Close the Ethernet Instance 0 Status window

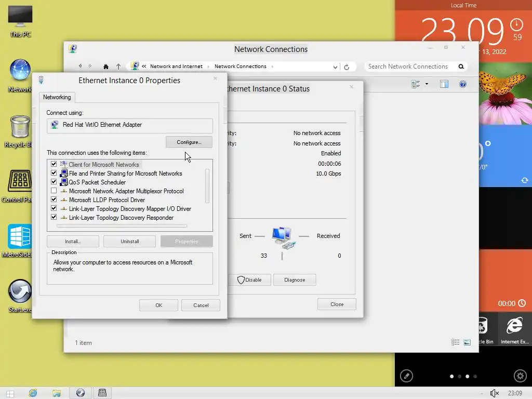337,304
